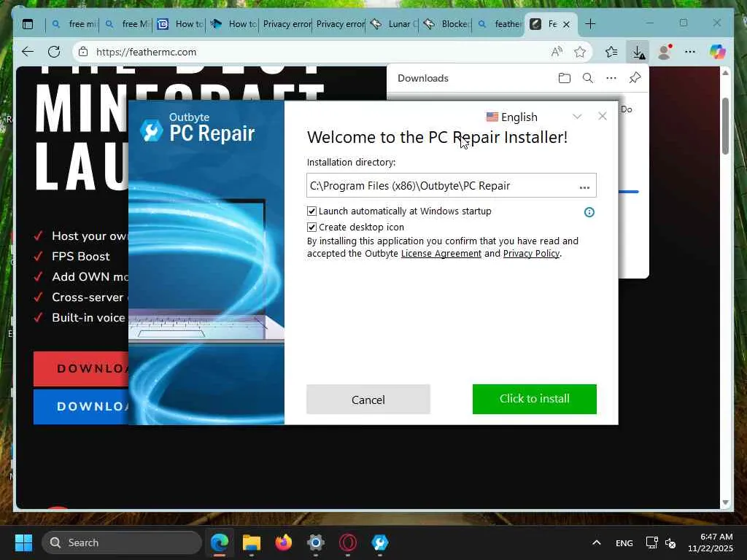This screenshot has width=747, height=560.
Task: Click the download progress bar in panel
Action: tap(628, 192)
